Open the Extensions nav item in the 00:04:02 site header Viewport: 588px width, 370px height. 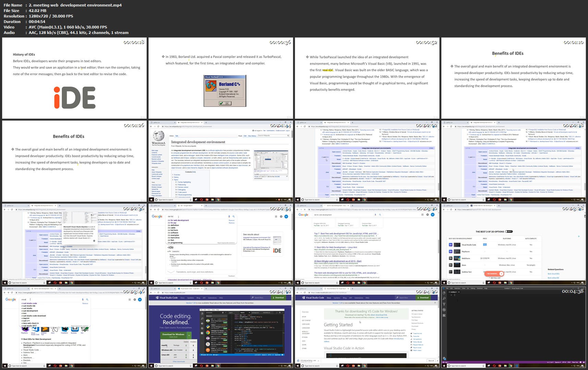click(212, 298)
